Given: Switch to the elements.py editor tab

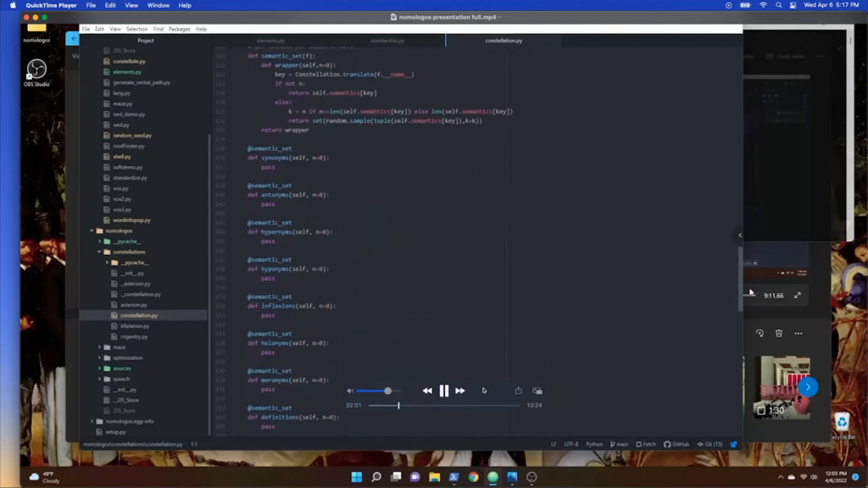Looking at the screenshot, I should 270,41.
